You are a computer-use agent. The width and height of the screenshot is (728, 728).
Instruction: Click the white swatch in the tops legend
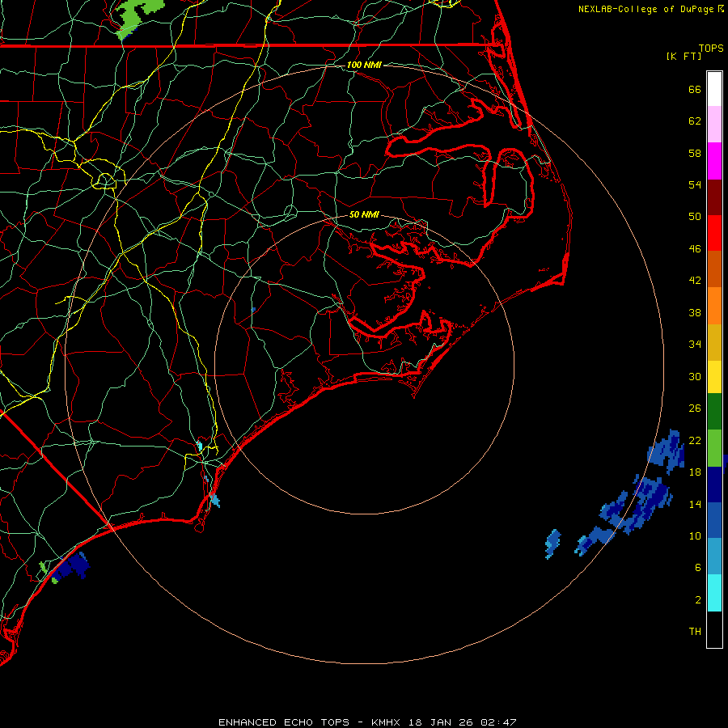714,89
